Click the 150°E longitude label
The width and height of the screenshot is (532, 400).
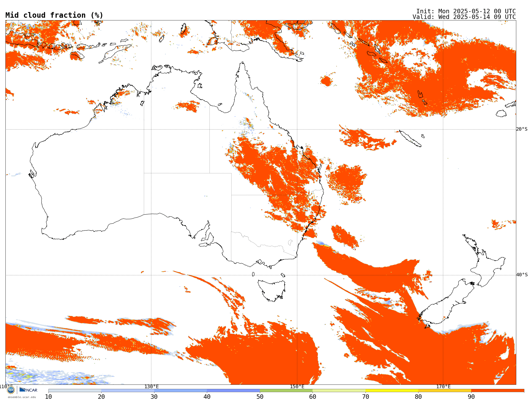(297, 387)
